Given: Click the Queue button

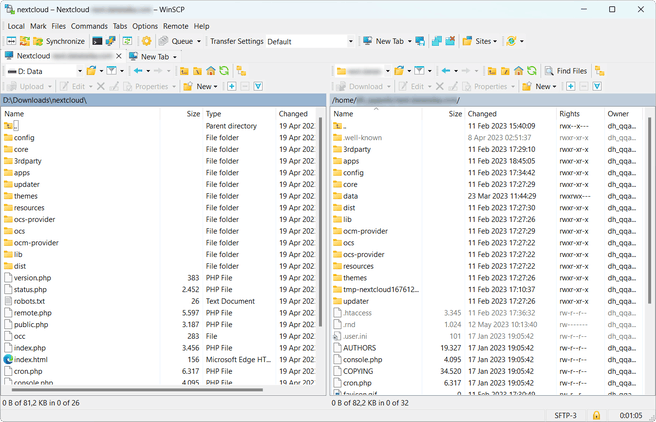Looking at the screenshot, I should click(176, 41).
